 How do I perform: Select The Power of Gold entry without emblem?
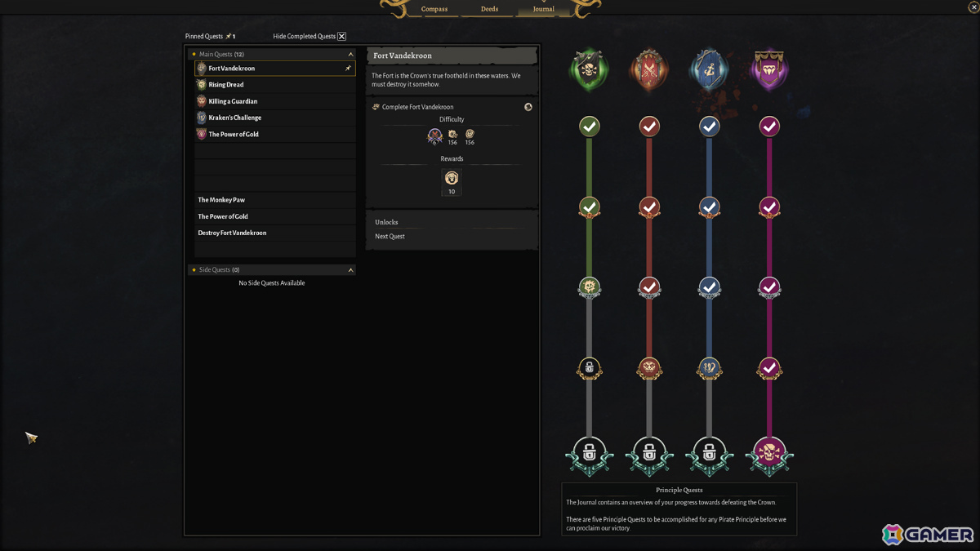coord(275,216)
